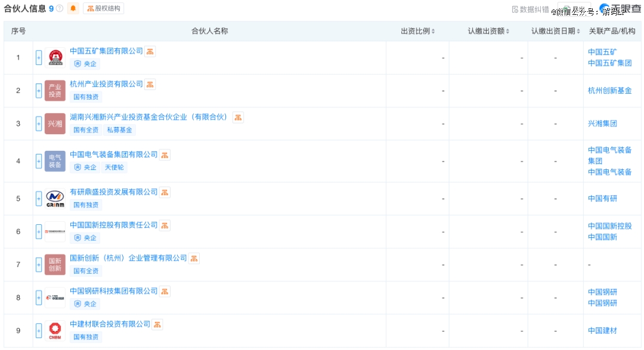Viewport: 644px width, 350px height.
Task: Open company link 有研鼎盛投资发展有限公司
Action: click(114, 192)
